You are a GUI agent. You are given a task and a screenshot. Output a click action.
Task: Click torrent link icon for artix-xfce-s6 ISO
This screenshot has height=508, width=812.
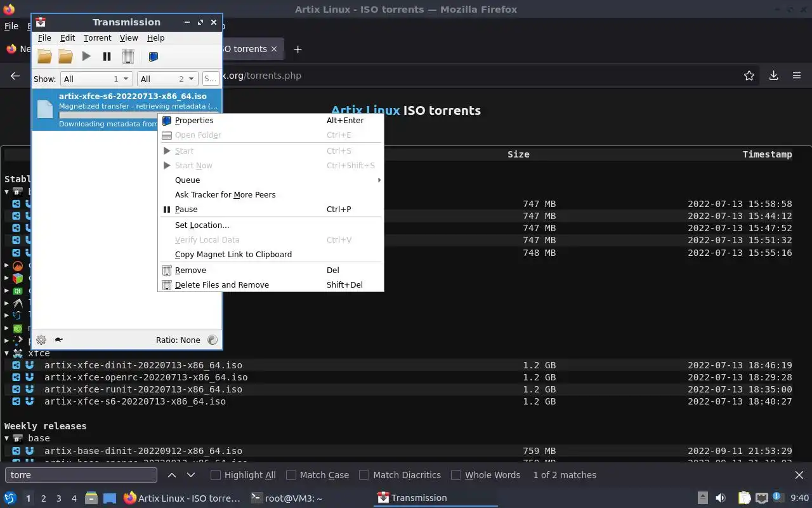coord(16,401)
